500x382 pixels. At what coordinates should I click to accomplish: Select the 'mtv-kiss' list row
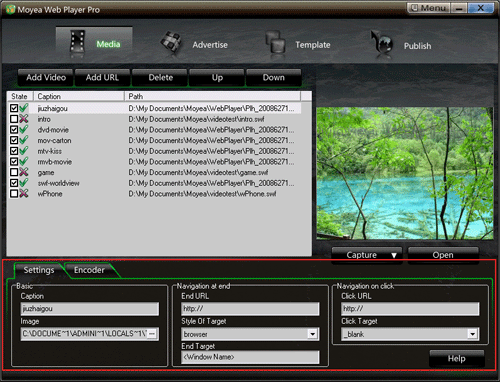(155, 151)
